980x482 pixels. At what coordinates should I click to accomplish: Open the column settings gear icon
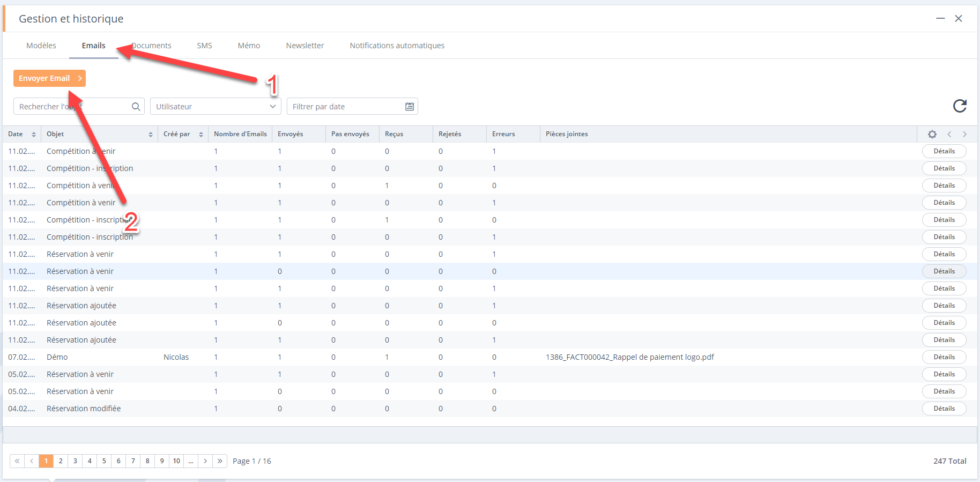coord(932,134)
